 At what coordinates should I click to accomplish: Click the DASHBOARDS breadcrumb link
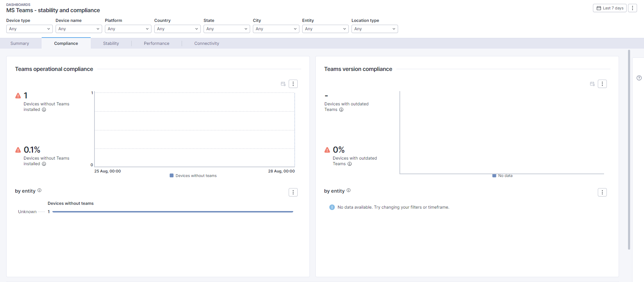click(18, 5)
